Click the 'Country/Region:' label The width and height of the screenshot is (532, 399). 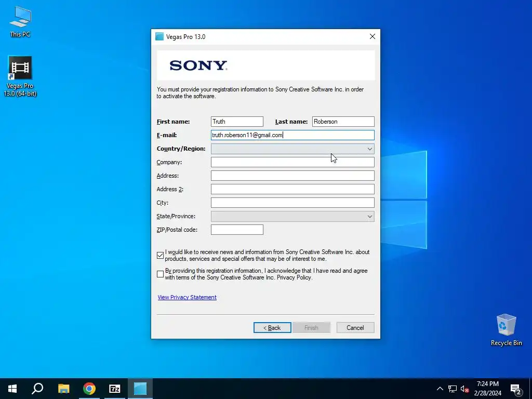point(181,149)
